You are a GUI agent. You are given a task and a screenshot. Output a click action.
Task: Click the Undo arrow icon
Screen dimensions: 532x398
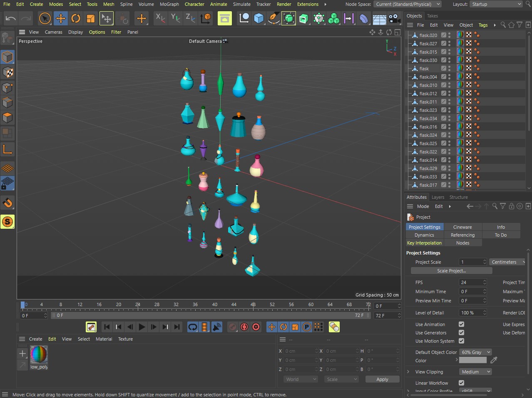[11, 18]
